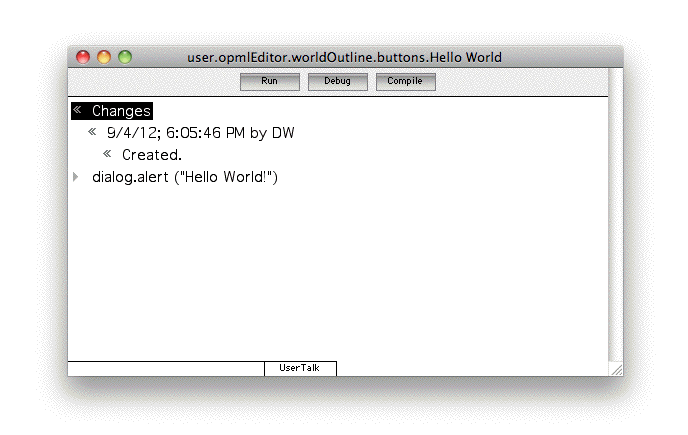
Task: Run the Hello World script
Action: tap(269, 82)
